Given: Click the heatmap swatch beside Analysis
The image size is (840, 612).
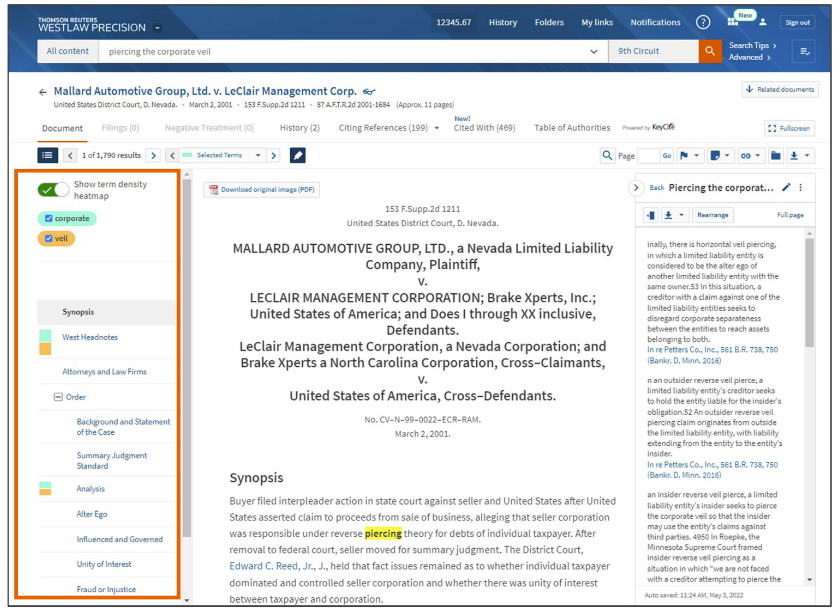Looking at the screenshot, I should click(45, 489).
